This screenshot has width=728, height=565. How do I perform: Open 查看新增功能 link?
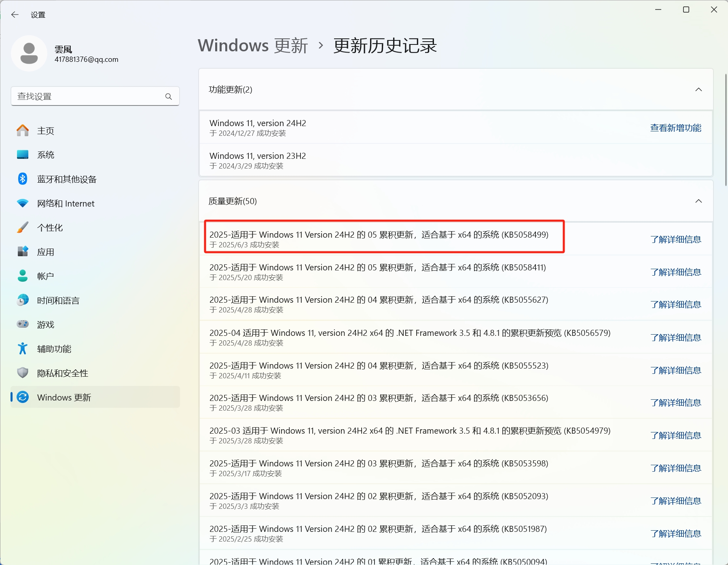675,128
